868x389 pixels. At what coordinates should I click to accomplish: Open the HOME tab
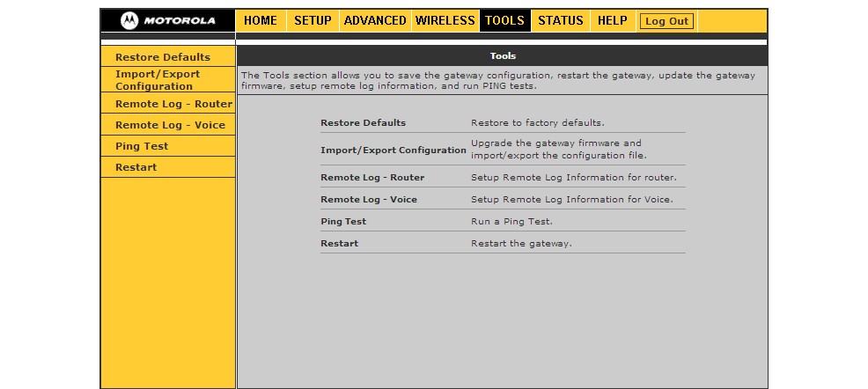click(x=261, y=21)
